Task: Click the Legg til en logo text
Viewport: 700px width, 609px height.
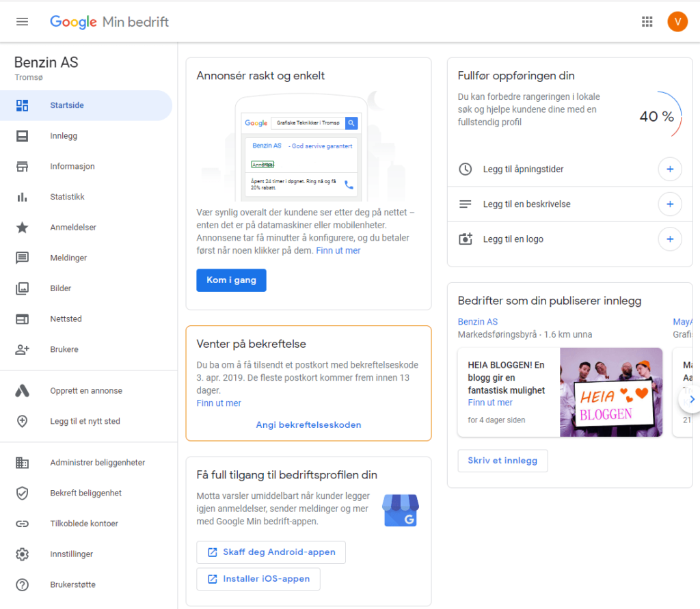Action: (x=513, y=239)
